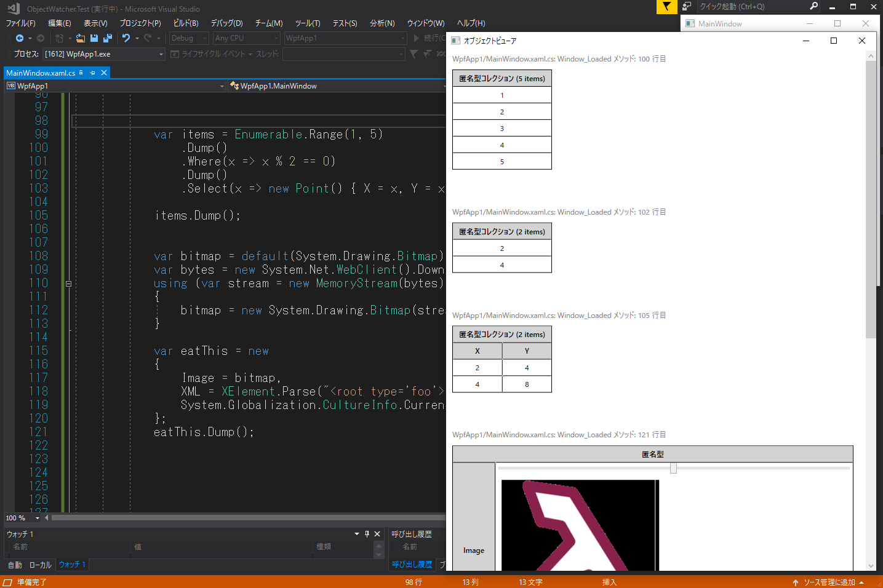Open the Project menu (プロジェクト)
The height and width of the screenshot is (588, 883).
click(140, 23)
